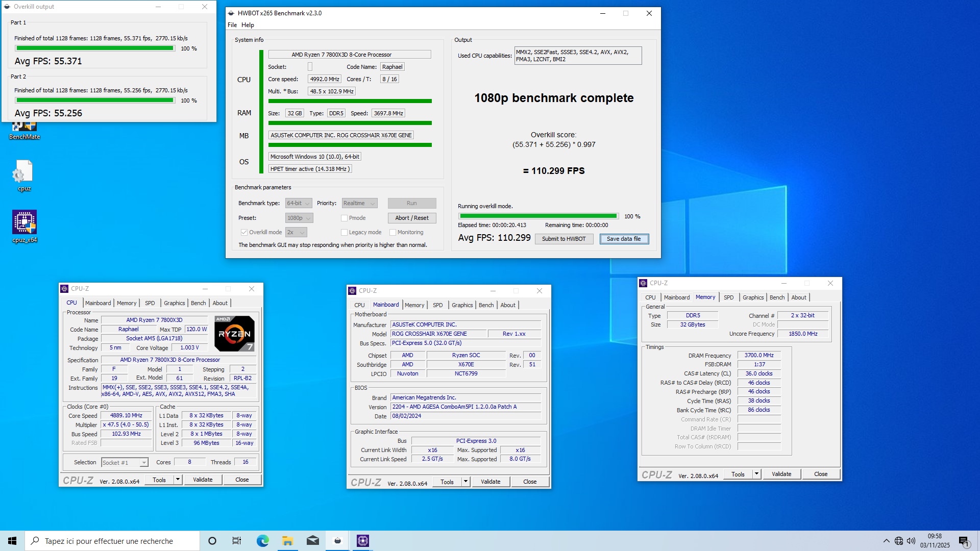Click Submit to HWBOT button
Screen dimensions: 980x551
[564, 239]
